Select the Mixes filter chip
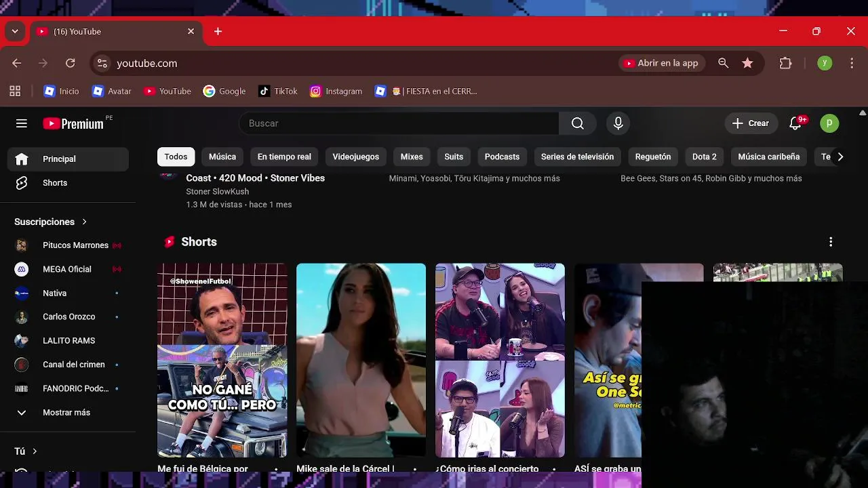The image size is (868, 488). coord(412,157)
